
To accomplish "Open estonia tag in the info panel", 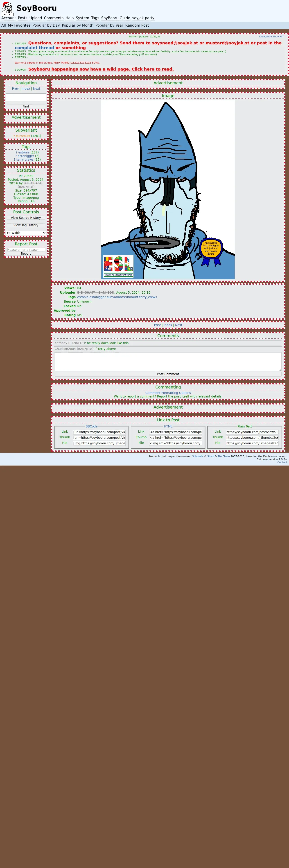I will pos(83,297).
